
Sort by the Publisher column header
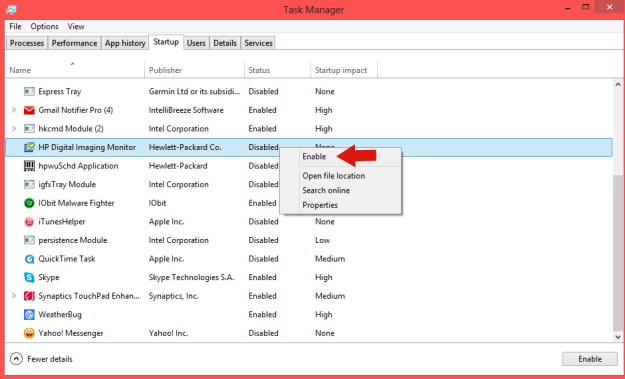tap(194, 70)
